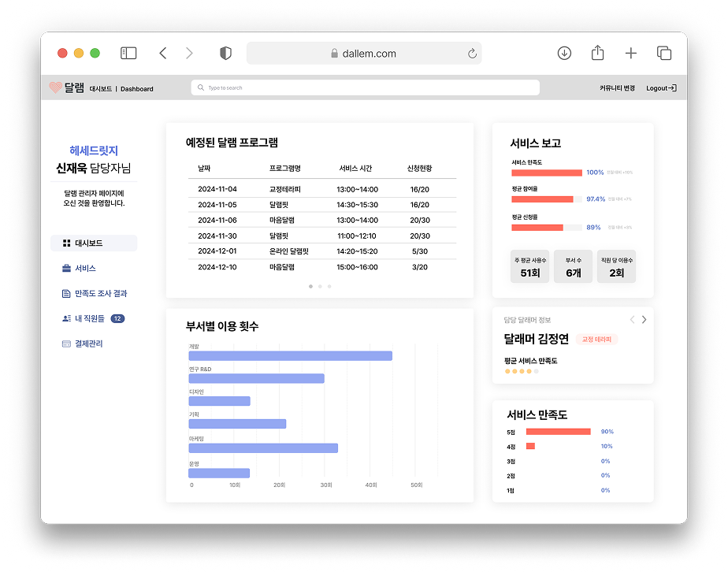The image size is (728, 572).
Task: Click the 개발 department bar
Action: 291,356
